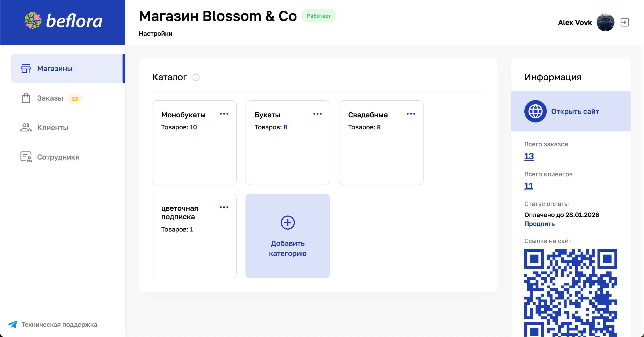Click the plus icon to add category
Screen dimensions: 644x337
(x=288, y=222)
